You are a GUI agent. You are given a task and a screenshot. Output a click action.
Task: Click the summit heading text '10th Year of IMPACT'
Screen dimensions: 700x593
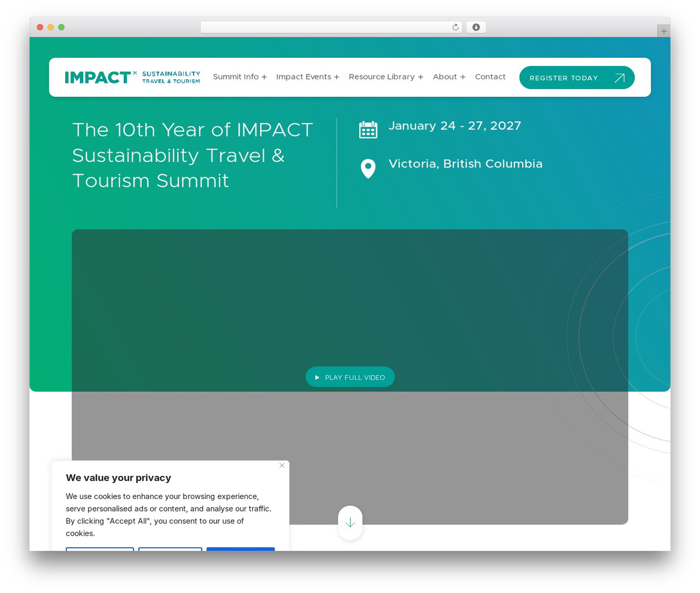[214, 130]
